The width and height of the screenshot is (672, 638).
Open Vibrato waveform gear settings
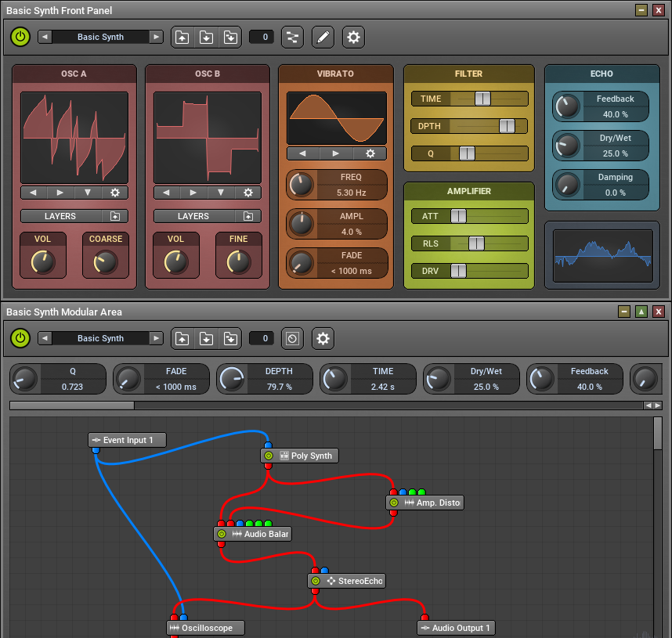370,153
